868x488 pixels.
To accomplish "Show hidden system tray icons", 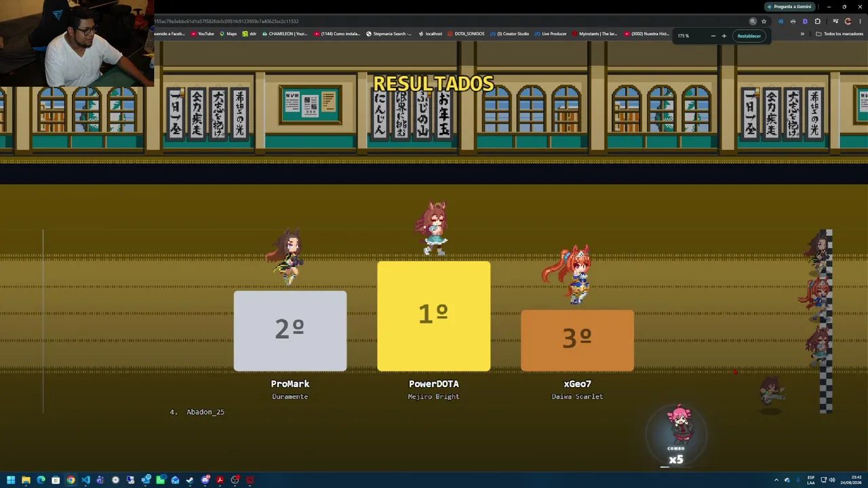I will [776, 481].
